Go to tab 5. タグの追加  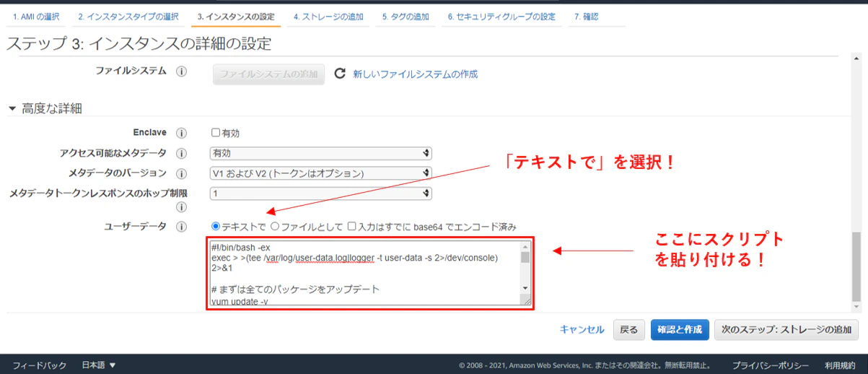tap(405, 16)
